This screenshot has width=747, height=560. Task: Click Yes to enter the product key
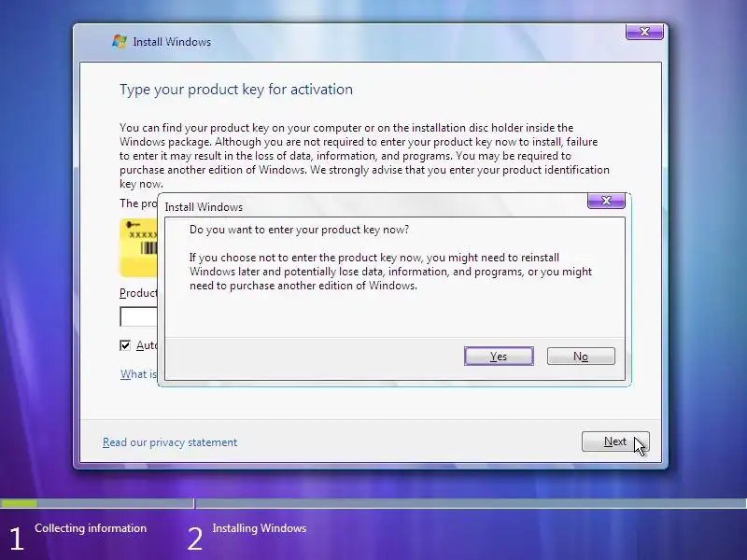[499, 357]
